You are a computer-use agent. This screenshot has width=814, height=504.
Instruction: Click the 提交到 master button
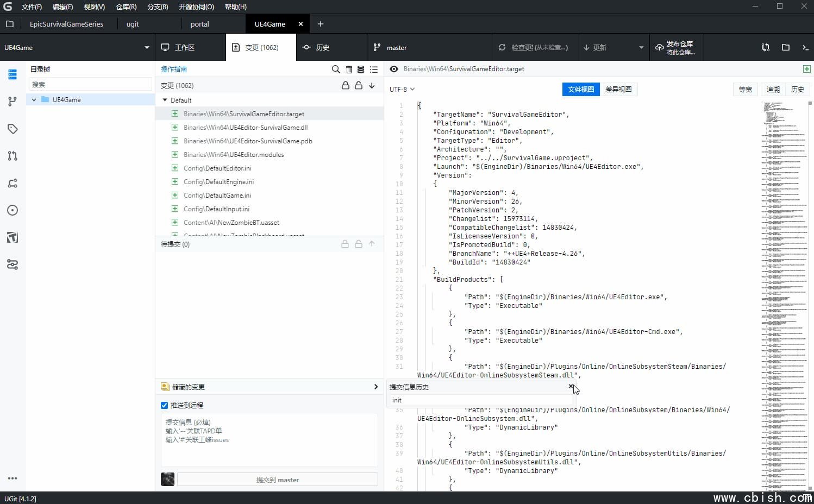click(277, 480)
